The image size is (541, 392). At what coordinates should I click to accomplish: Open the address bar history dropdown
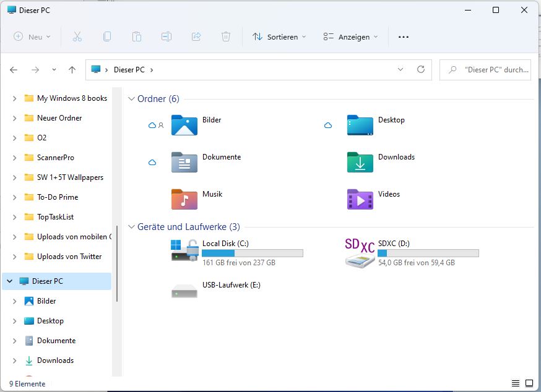(401, 70)
